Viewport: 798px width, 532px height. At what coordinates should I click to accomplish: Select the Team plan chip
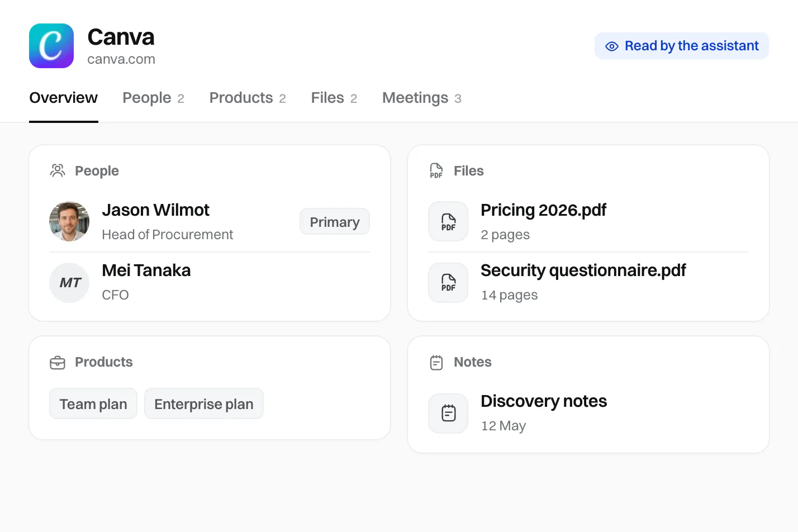93,403
